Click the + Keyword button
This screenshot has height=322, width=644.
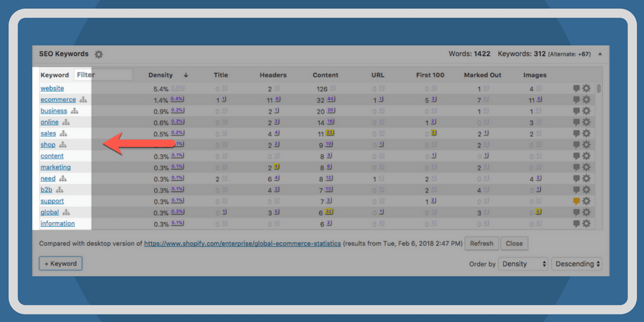[x=60, y=264]
